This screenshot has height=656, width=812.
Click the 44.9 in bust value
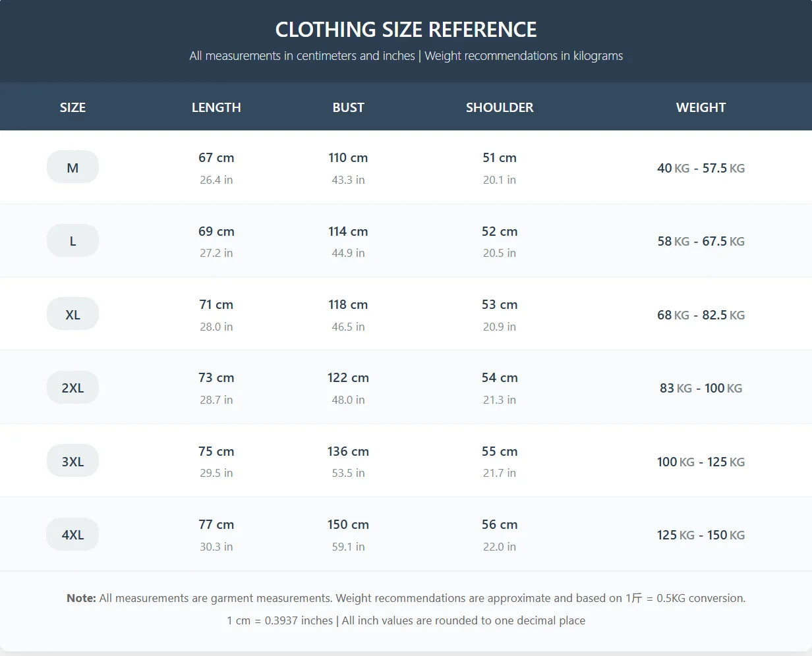pos(348,253)
